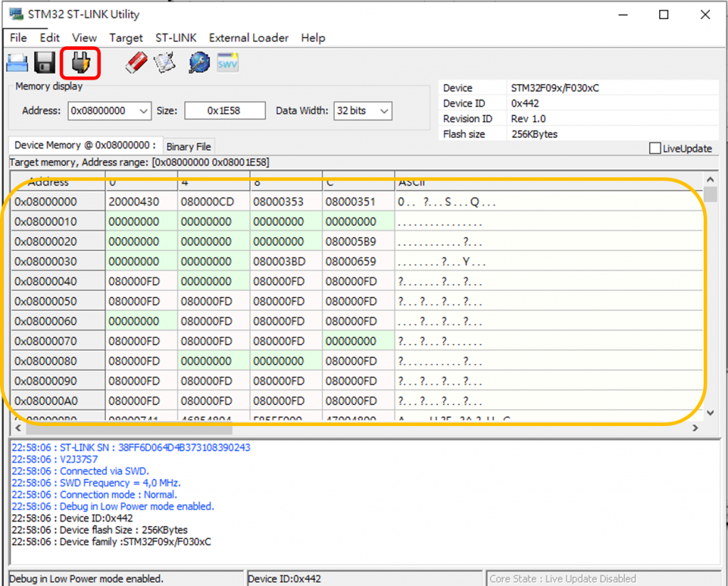728x586 pixels.
Task: Open the SWV viewer icon
Action: point(227,63)
